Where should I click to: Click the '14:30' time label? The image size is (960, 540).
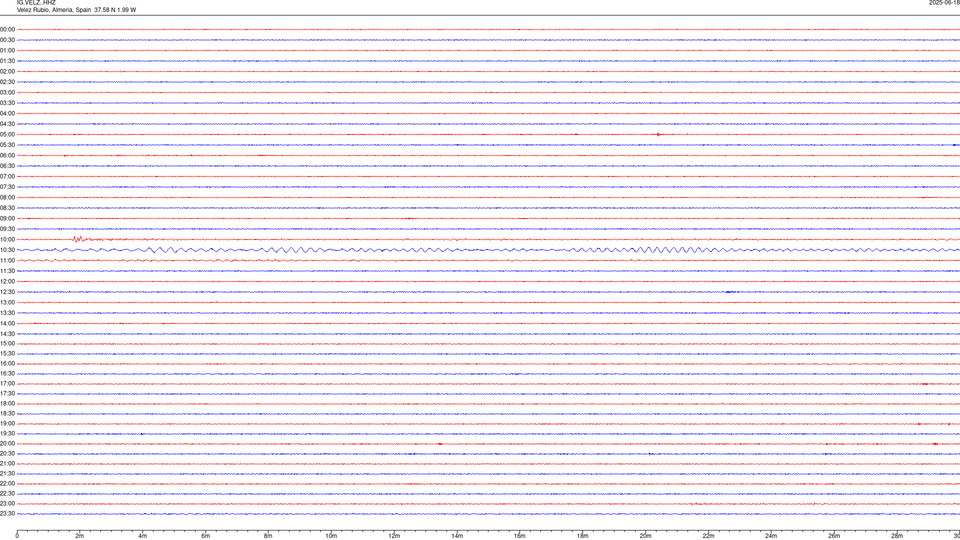pyautogui.click(x=7, y=334)
